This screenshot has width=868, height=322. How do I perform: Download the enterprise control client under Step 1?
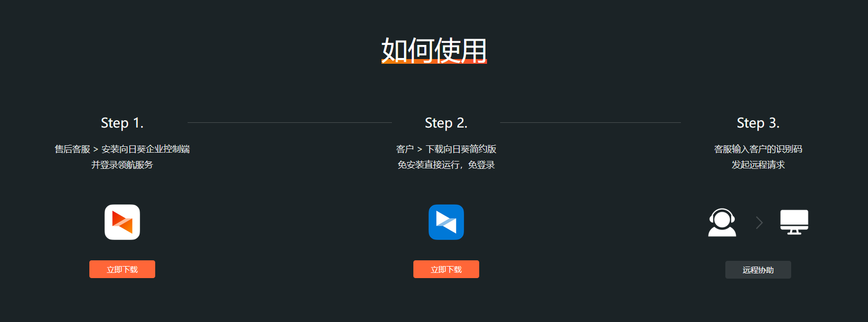122,269
